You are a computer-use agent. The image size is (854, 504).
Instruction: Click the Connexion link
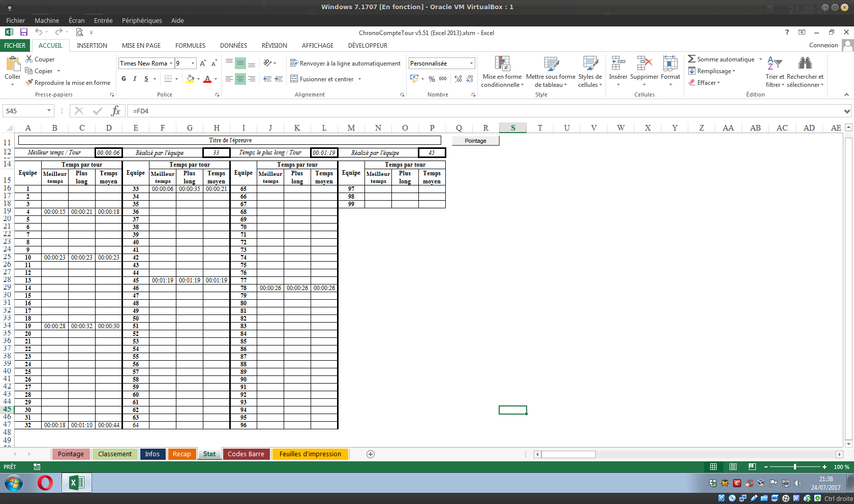coord(823,45)
